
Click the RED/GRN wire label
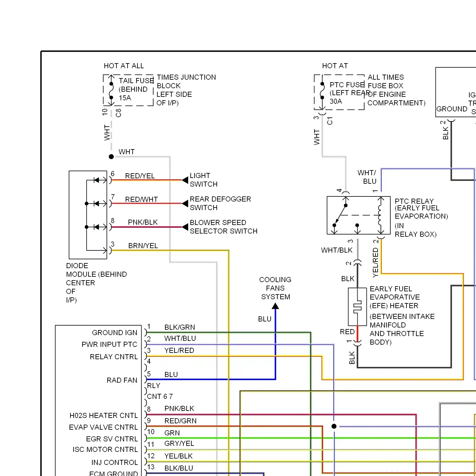tap(180, 421)
